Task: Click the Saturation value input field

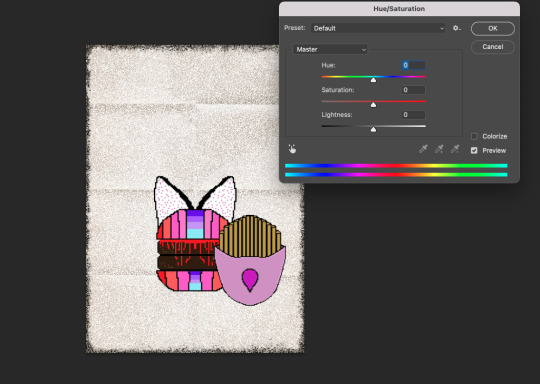Action: point(414,90)
